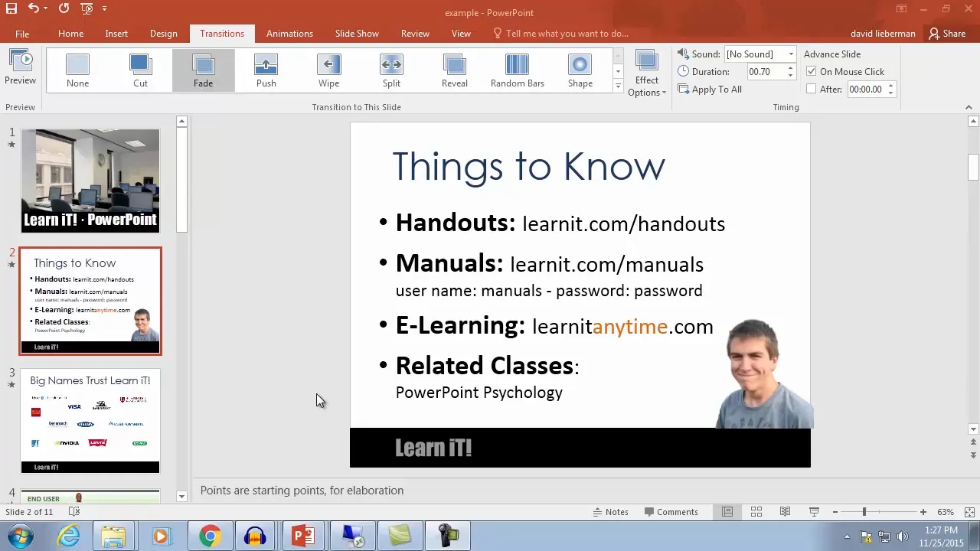
Task: Select slide 1 thumbnail Learn iT! PowerPoint
Action: pos(90,181)
